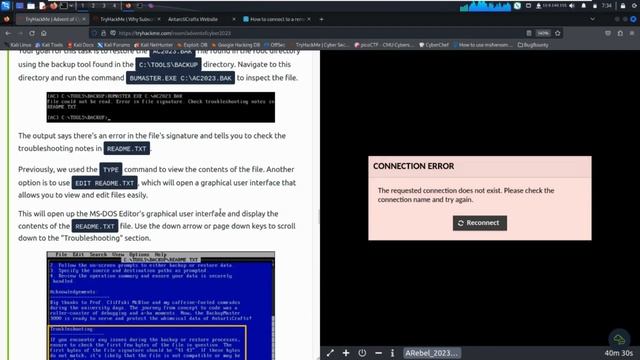Image resolution: width=640 pixels, height=360 pixels.
Task: Open the Kali Tools bookmark
Action: pyautogui.click(x=49, y=45)
